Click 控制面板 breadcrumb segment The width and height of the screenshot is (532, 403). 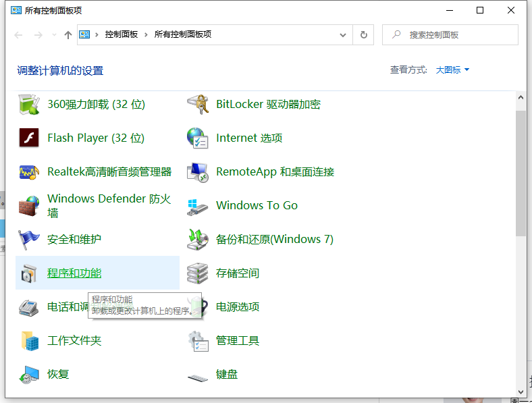click(x=122, y=34)
